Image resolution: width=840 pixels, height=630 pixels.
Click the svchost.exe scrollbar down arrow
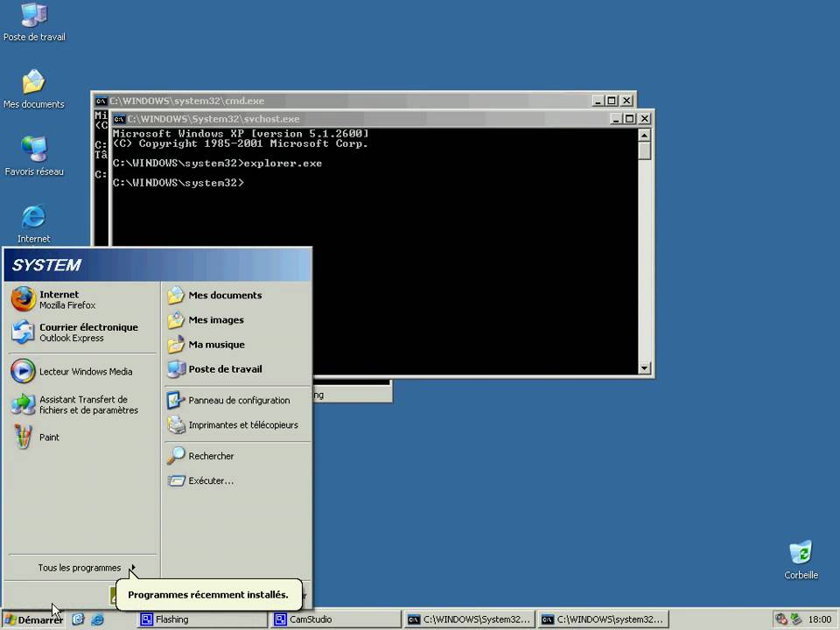[x=645, y=368]
